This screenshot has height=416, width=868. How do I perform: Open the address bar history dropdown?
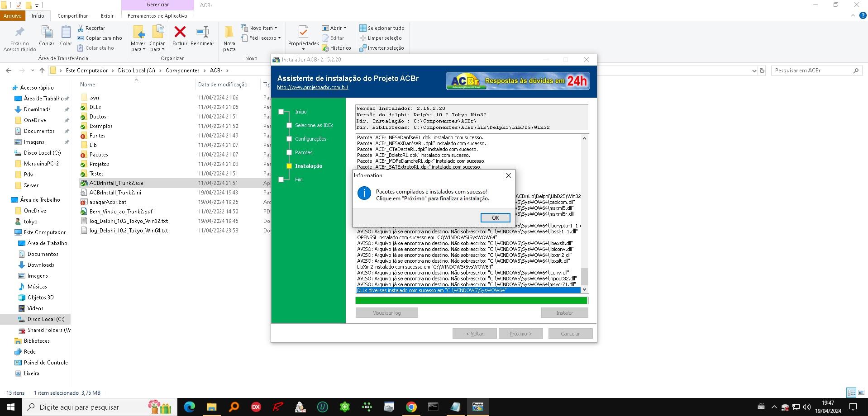click(754, 71)
